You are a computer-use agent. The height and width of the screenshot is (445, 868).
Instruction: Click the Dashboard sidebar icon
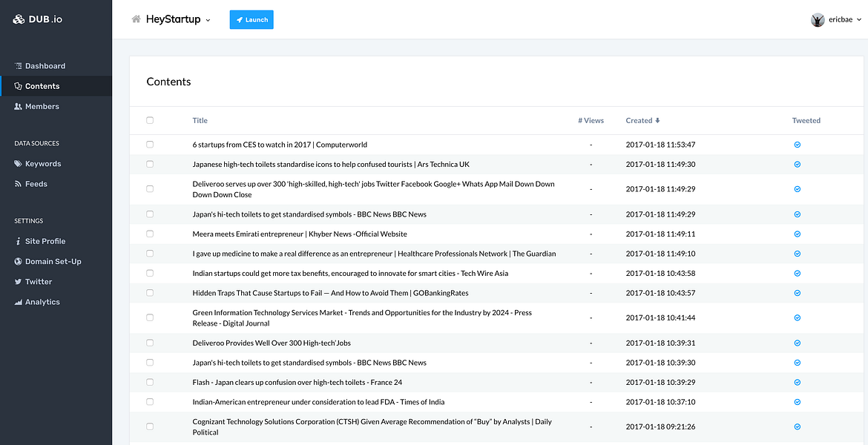pyautogui.click(x=19, y=66)
